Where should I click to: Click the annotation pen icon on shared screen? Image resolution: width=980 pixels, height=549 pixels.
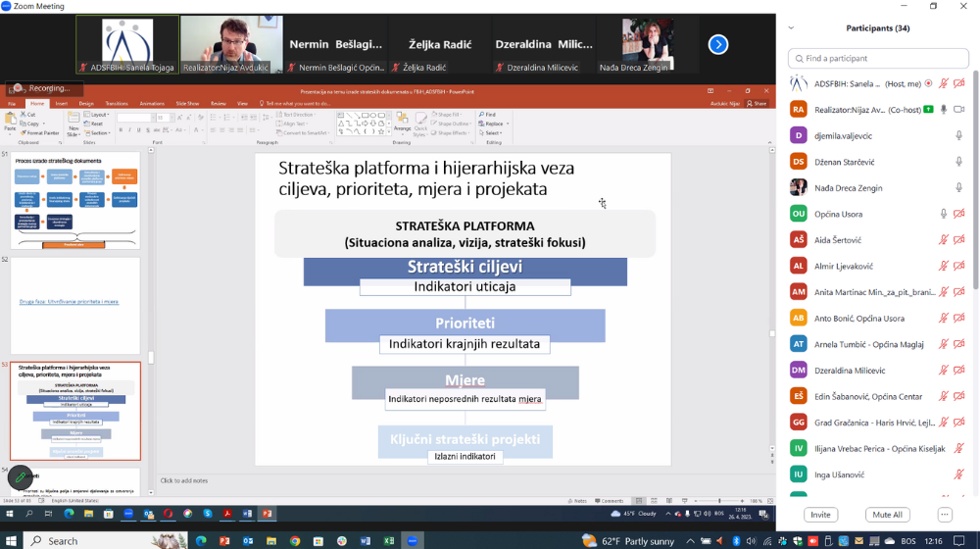point(20,477)
